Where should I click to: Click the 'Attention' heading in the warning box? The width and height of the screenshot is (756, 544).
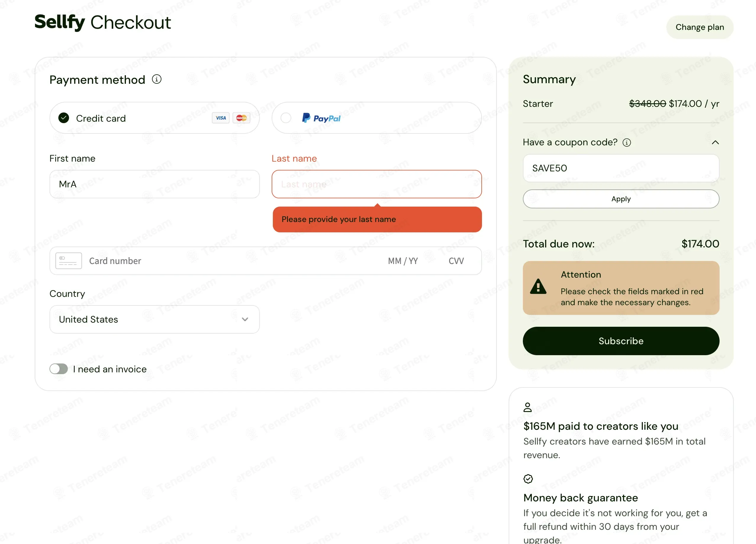(581, 274)
